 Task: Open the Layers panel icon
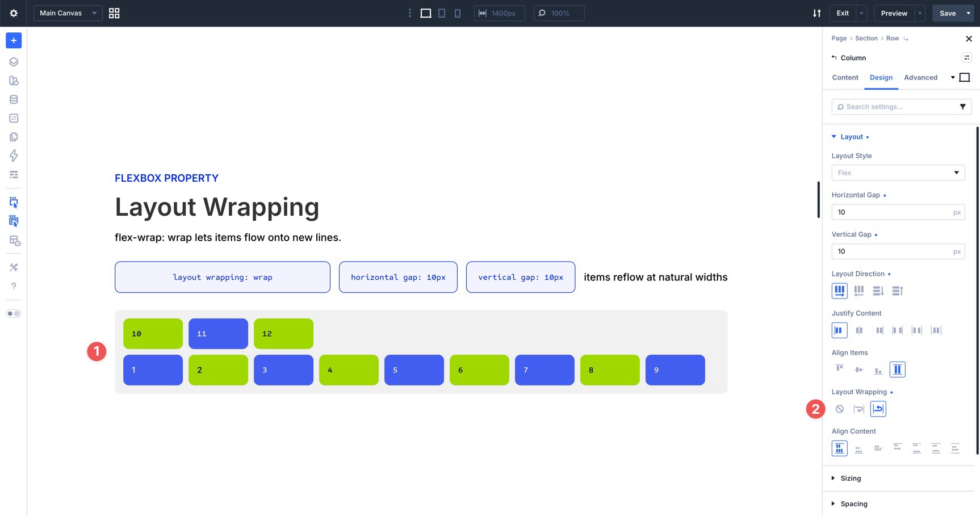pyautogui.click(x=14, y=62)
